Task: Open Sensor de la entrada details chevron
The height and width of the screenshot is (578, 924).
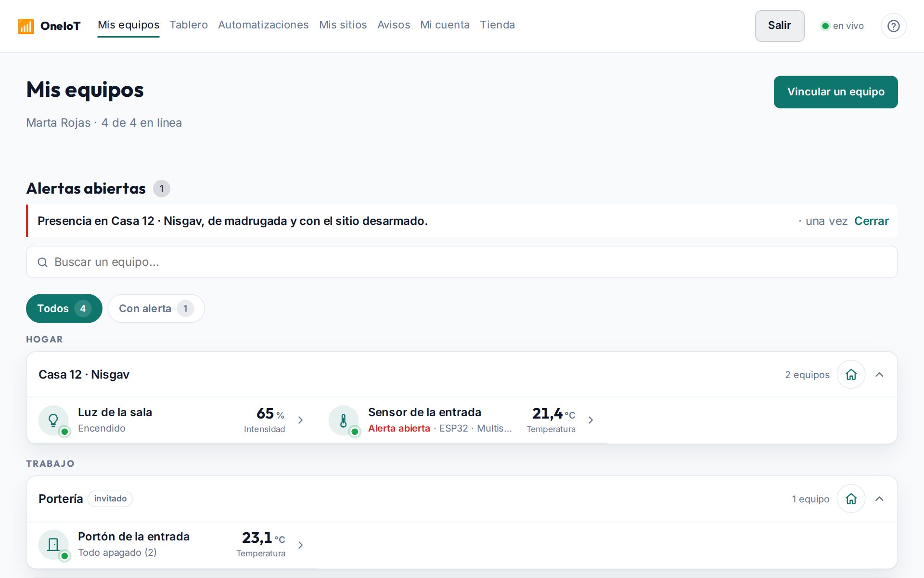Action: (590, 420)
